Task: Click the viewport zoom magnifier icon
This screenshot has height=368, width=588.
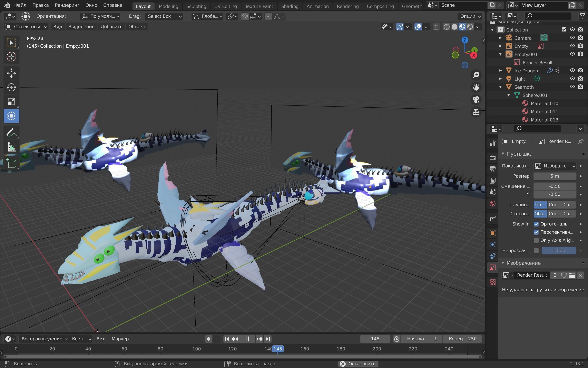Action: (x=476, y=75)
